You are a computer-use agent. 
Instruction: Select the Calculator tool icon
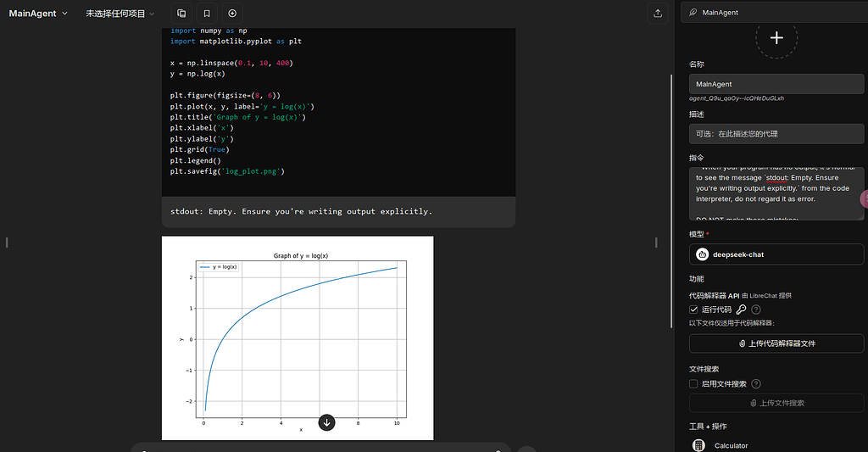[x=699, y=445]
